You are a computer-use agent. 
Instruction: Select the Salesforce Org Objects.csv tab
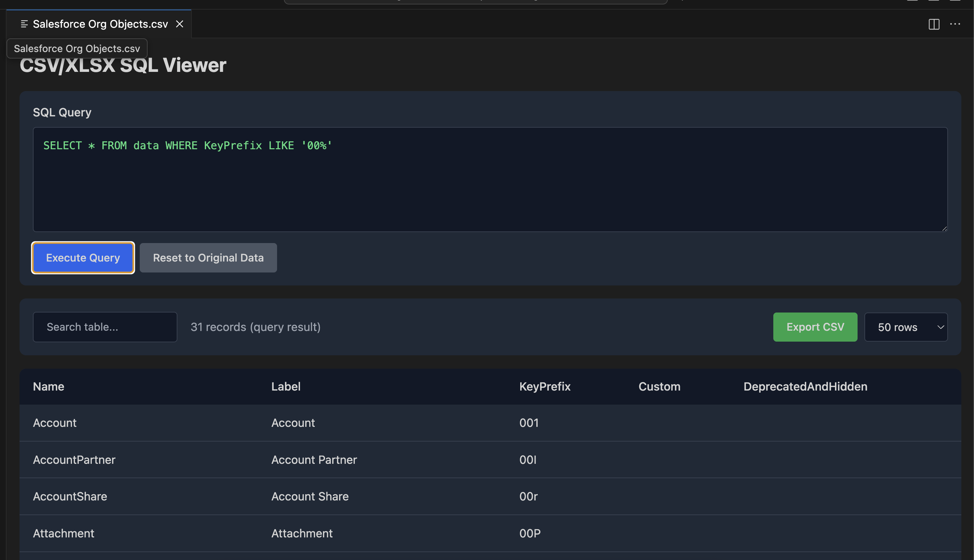coord(100,24)
